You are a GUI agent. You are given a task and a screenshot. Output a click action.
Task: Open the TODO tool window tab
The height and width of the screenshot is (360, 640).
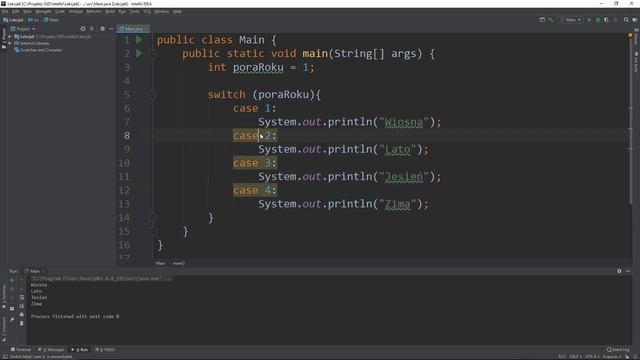105,349
